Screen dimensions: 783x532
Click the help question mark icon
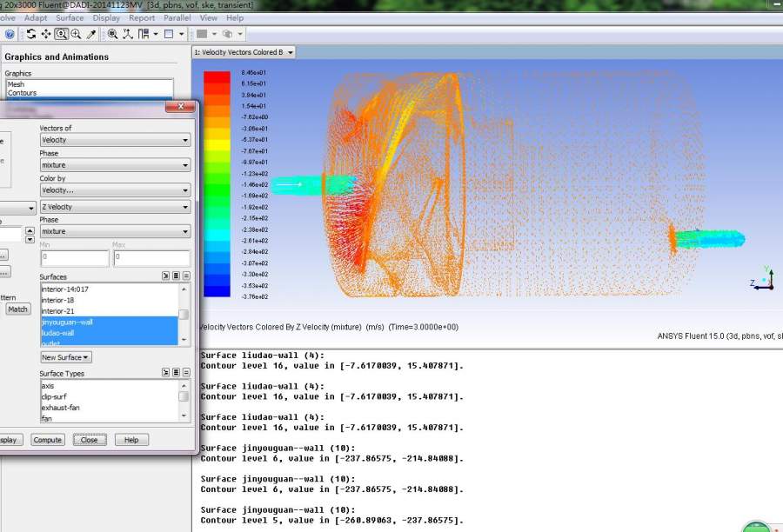point(10,34)
